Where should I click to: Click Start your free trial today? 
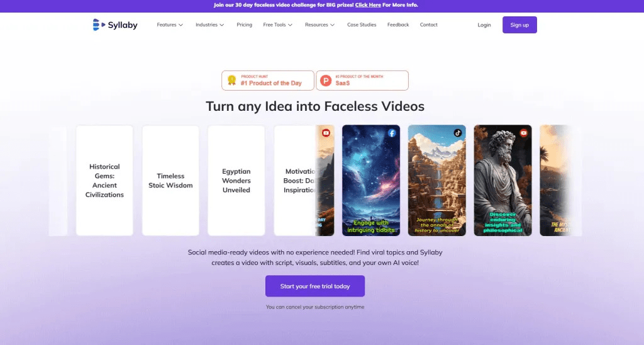pyautogui.click(x=315, y=286)
